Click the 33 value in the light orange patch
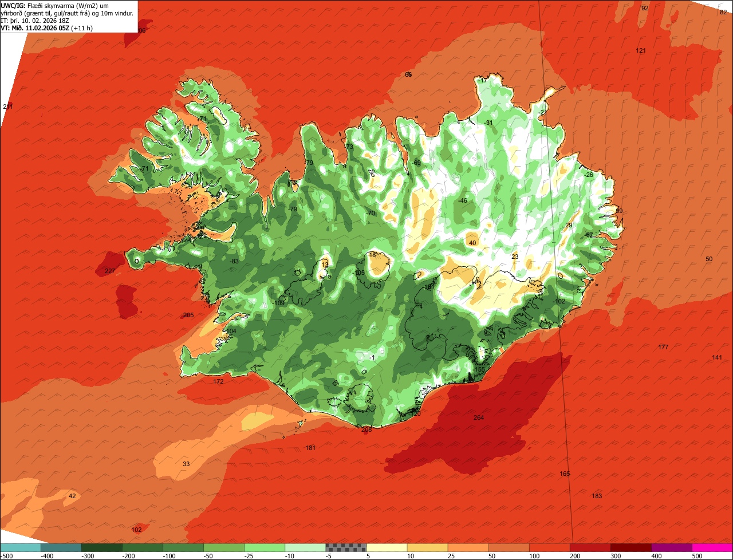This screenshot has height=560, width=733. tap(186, 464)
